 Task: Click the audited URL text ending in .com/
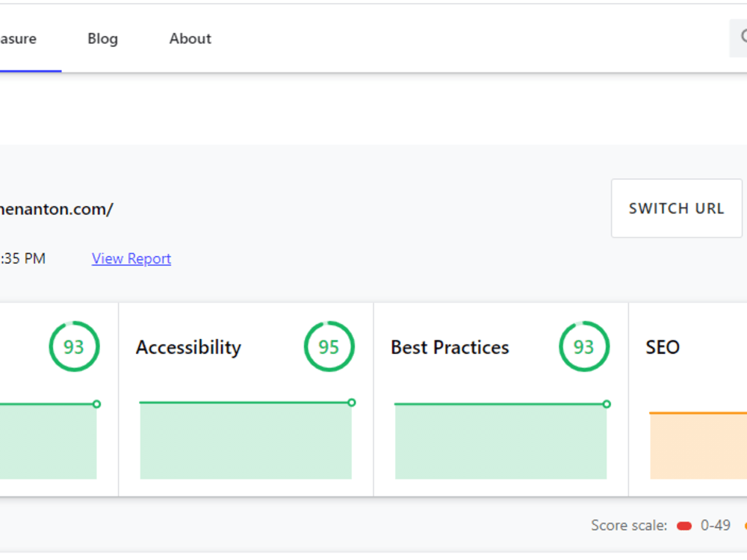click(x=56, y=209)
